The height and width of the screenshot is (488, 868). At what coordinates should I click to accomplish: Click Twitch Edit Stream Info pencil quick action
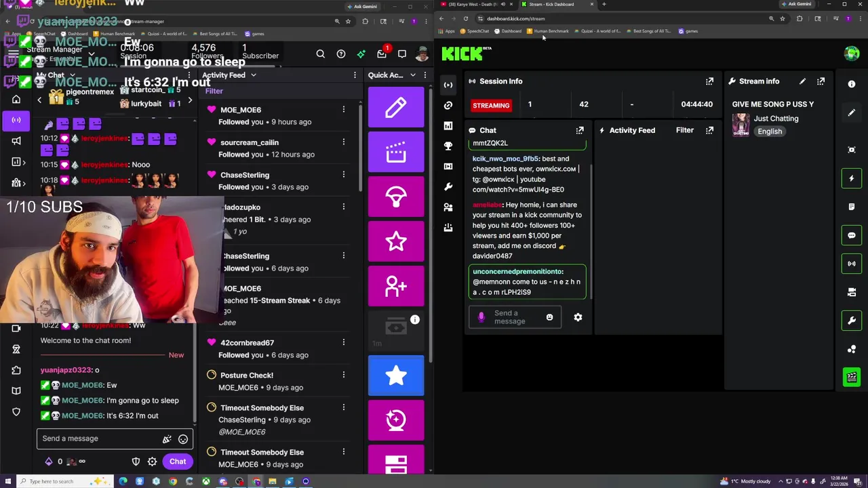[396, 108]
